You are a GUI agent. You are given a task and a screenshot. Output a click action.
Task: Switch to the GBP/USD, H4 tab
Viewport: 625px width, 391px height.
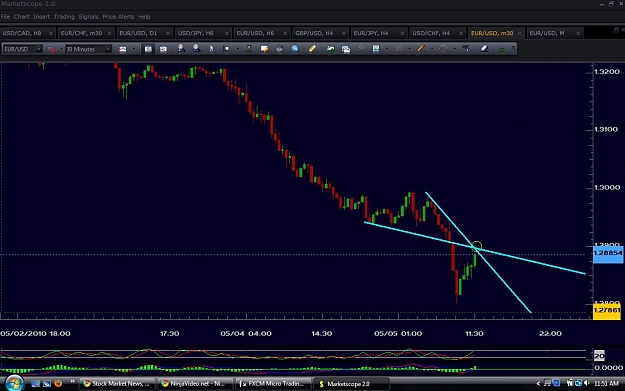click(x=320, y=33)
